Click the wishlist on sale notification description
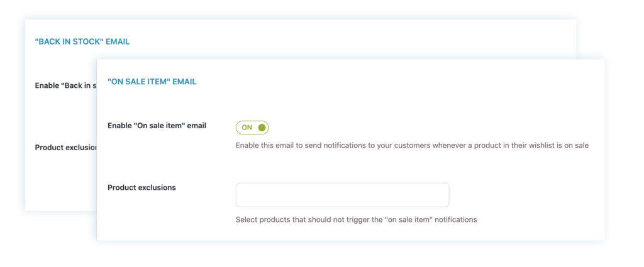 pos(412,146)
